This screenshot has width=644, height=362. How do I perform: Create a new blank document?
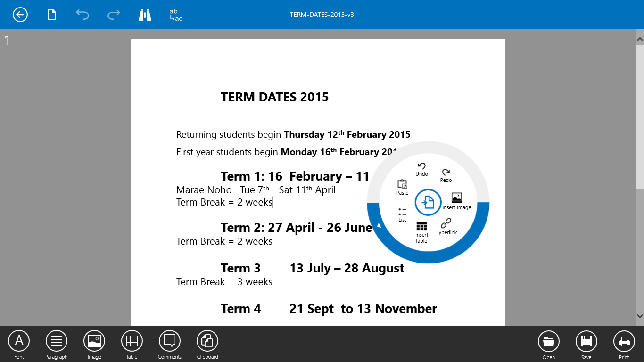pyautogui.click(x=51, y=15)
